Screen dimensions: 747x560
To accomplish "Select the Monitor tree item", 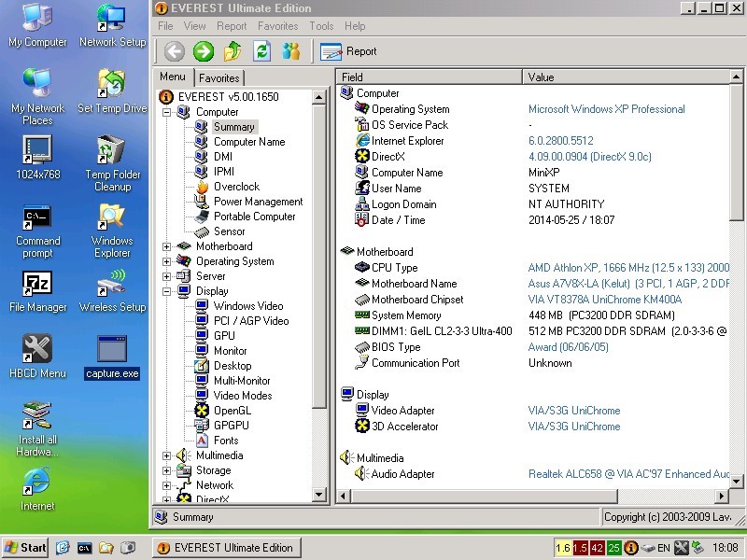I will 230,351.
